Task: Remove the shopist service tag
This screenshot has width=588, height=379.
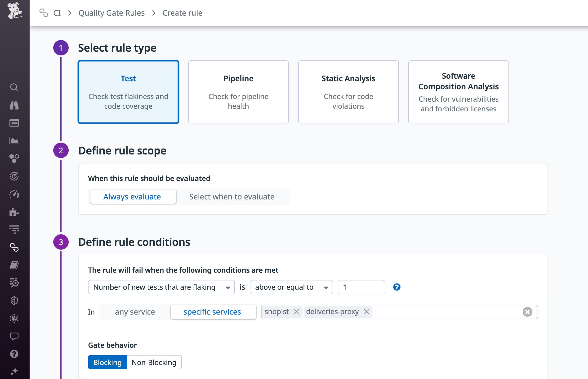Action: [x=297, y=312]
